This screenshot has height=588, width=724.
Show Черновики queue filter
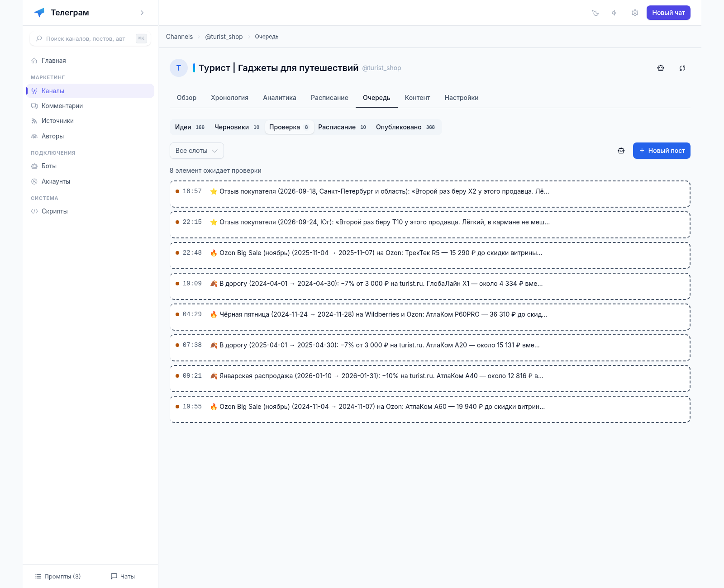click(237, 127)
